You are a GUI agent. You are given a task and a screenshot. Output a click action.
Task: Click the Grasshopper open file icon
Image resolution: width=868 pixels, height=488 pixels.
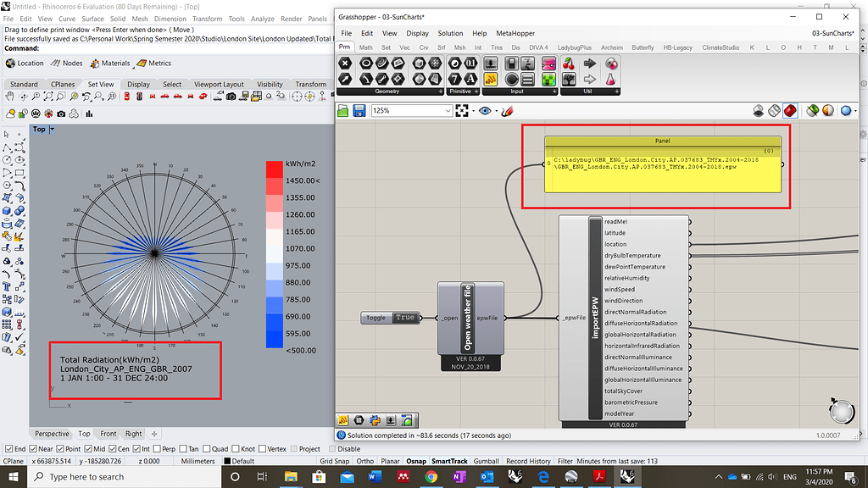(x=343, y=111)
